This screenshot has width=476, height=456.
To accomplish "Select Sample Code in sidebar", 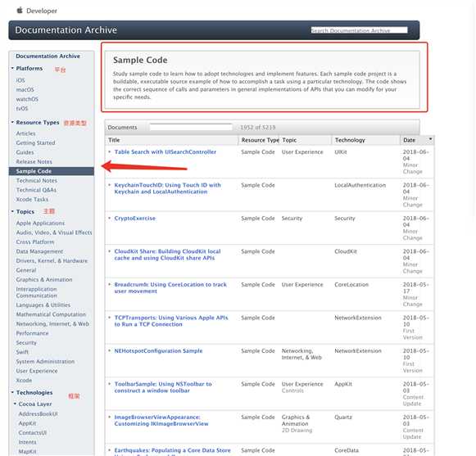I will click(52, 171).
